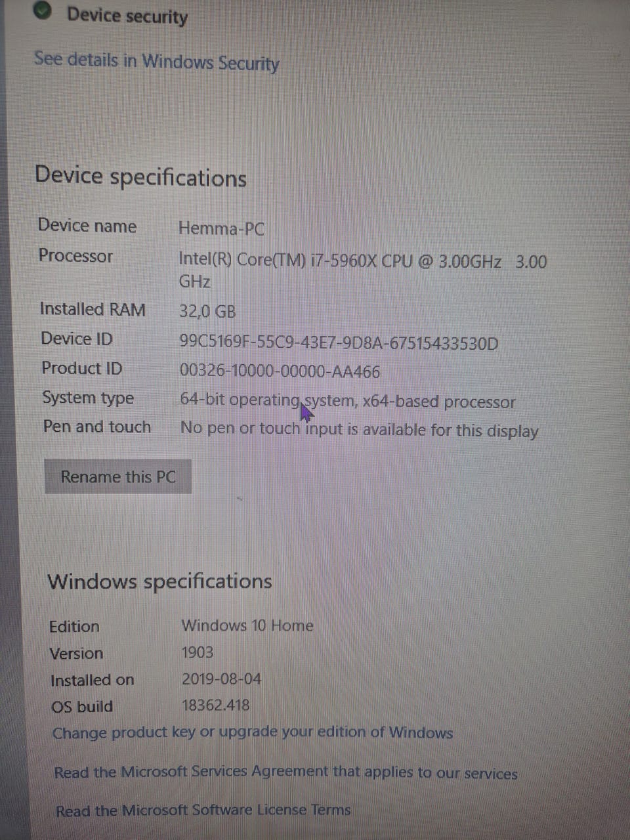Click the Product ID label

tap(82, 368)
